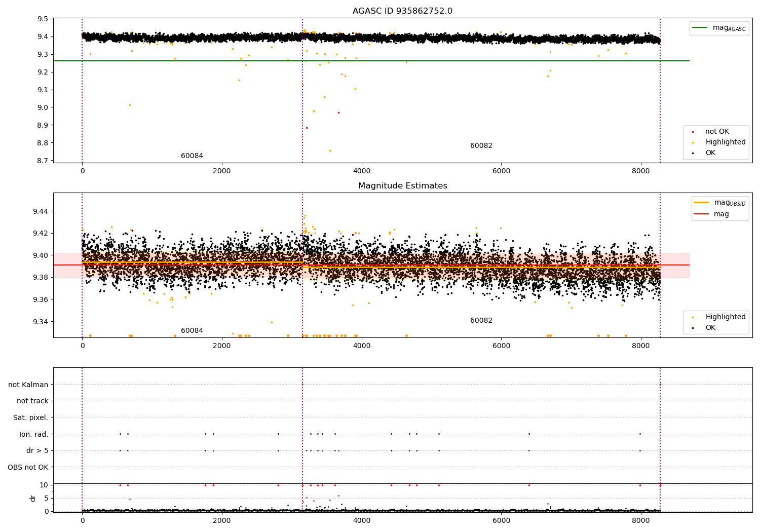Click the 'AGASC ID 935862752.0' plot title
This screenshot has width=760, height=532.
[x=402, y=11]
